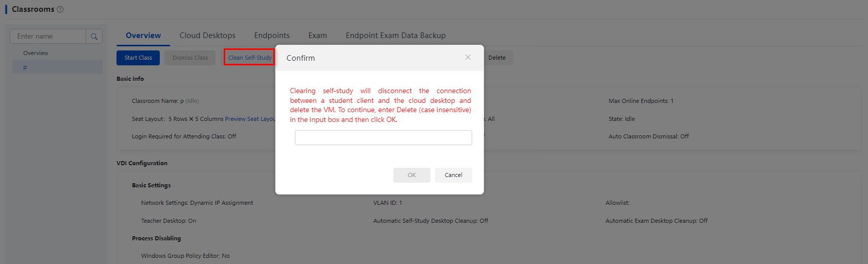Click the Start Class button

coord(138,58)
